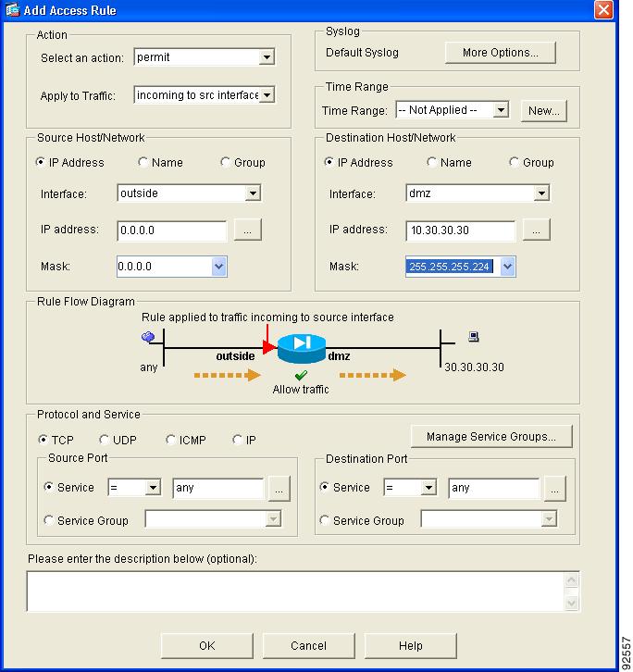
Task: Click the Add Access Rule title bar icon
Action: [12, 9]
